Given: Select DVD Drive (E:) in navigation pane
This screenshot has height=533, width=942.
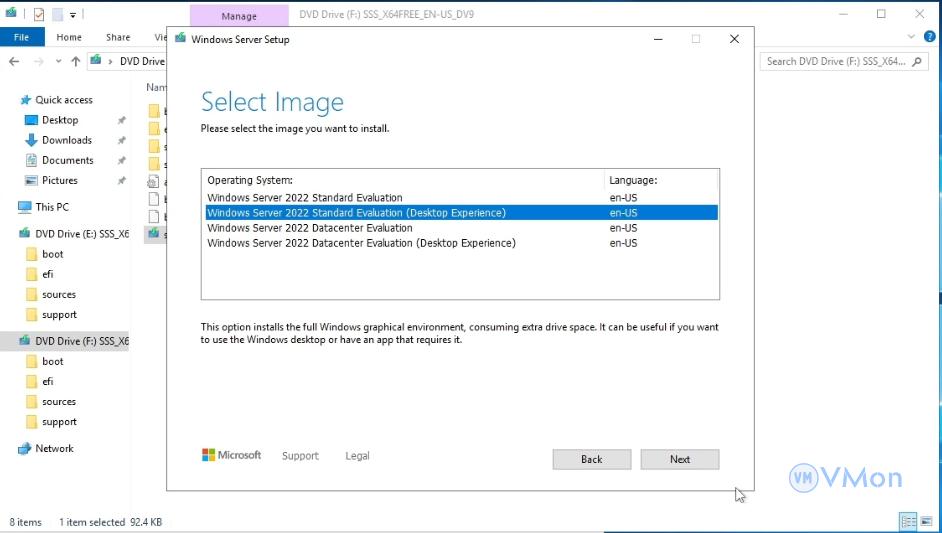Looking at the screenshot, I should 82,234.
